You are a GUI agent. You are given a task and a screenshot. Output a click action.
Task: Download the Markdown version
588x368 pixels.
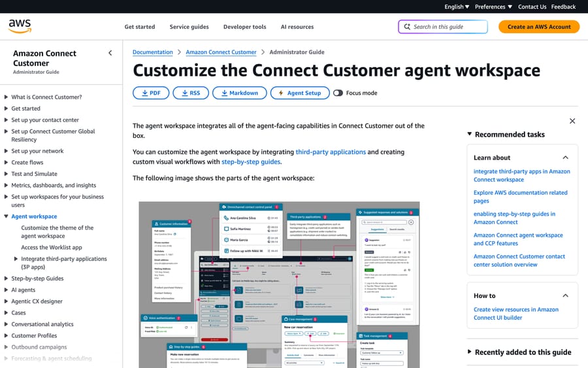point(240,93)
